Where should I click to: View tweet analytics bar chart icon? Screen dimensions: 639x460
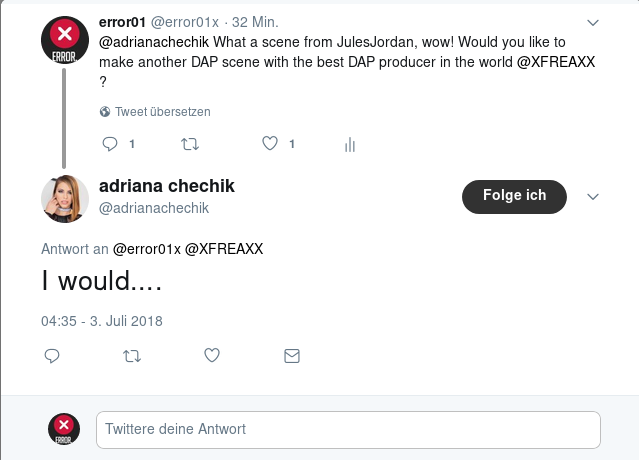pos(350,145)
